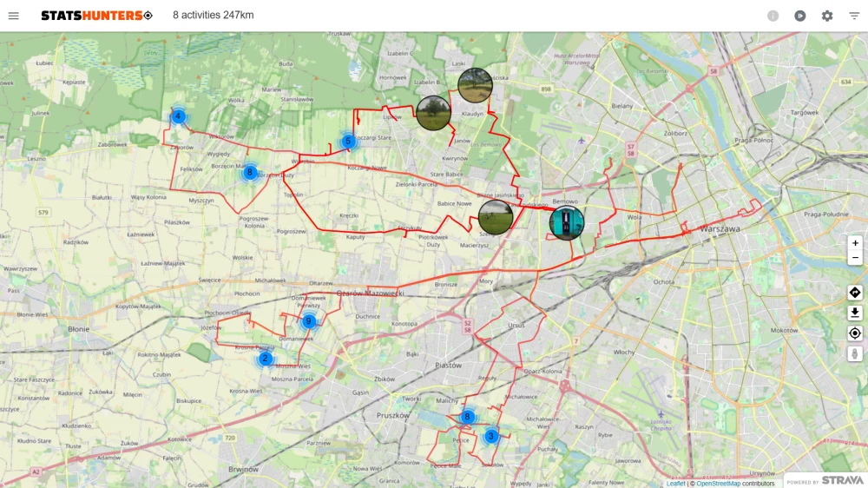Screen dimensions: 868x488
Task: Open cluster marker 8 near Borzęcin Duży
Action: [250, 172]
